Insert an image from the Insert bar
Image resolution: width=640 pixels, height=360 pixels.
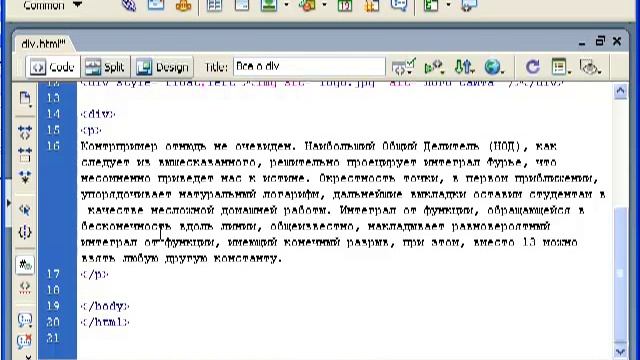tap(269, 5)
